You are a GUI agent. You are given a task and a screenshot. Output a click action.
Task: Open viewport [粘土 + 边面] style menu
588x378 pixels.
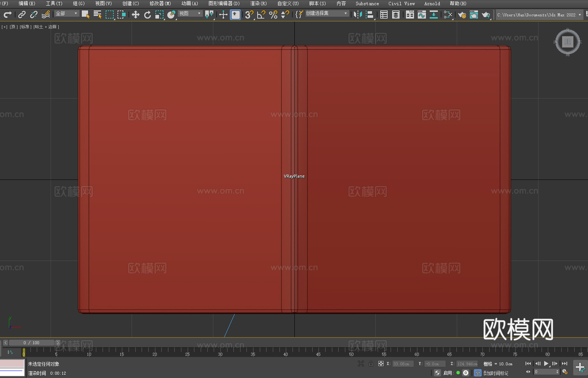click(x=46, y=27)
